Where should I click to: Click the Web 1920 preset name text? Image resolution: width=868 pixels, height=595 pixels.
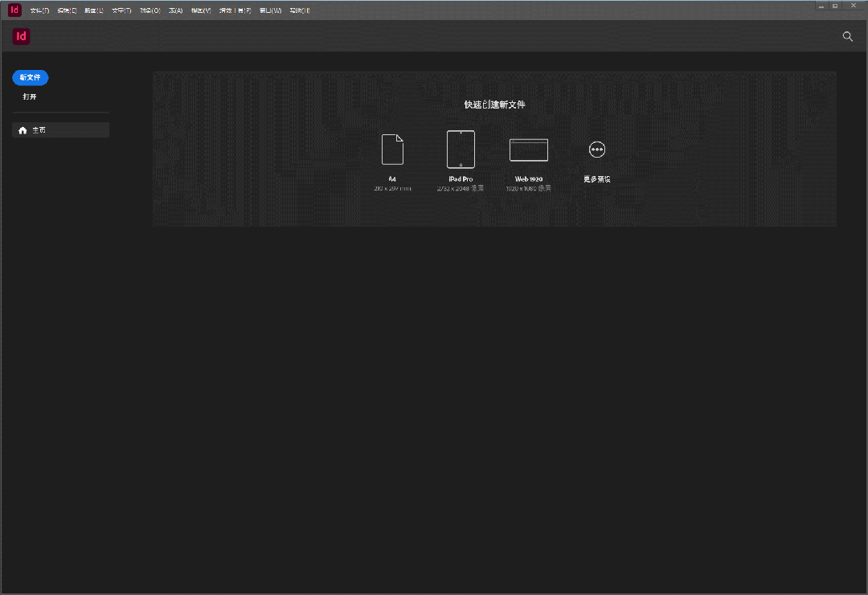pos(529,179)
